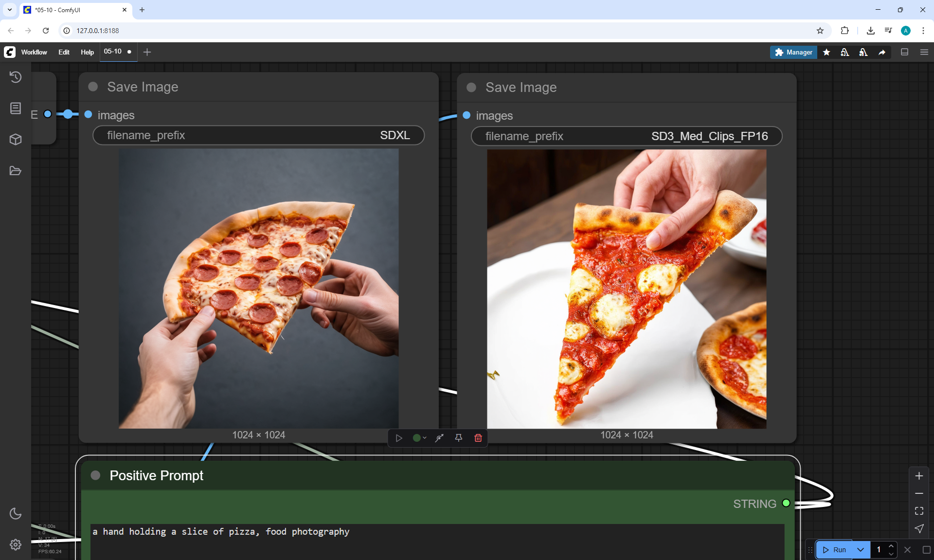Toggle the bottom panel
The image size is (934, 560).
click(x=904, y=52)
